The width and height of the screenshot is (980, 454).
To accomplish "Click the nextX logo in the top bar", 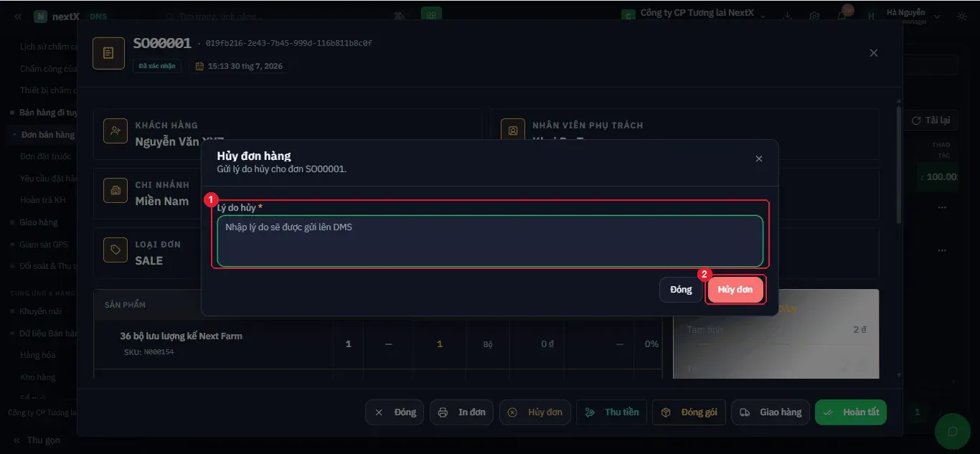I will pos(57,16).
